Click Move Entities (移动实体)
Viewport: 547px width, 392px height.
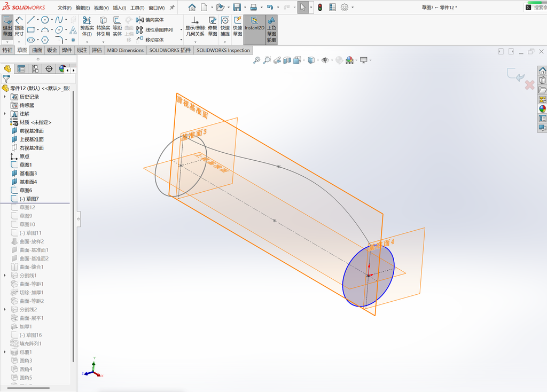coord(150,40)
